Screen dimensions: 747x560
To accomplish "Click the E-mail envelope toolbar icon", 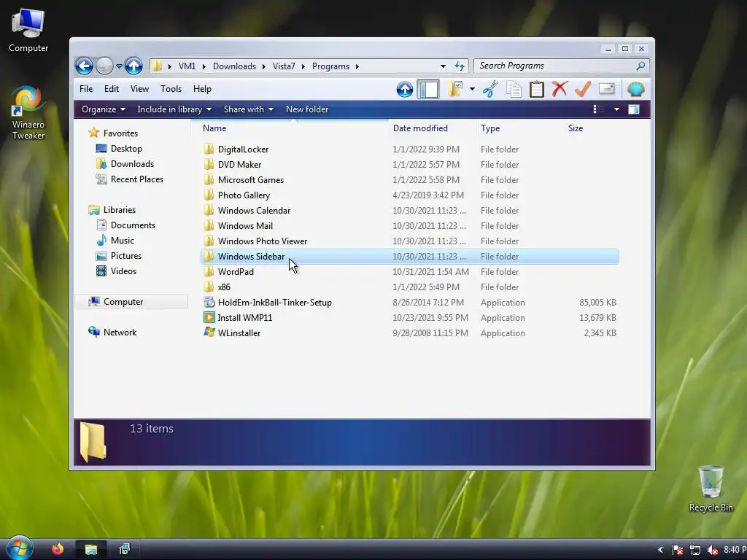I will 606,89.
